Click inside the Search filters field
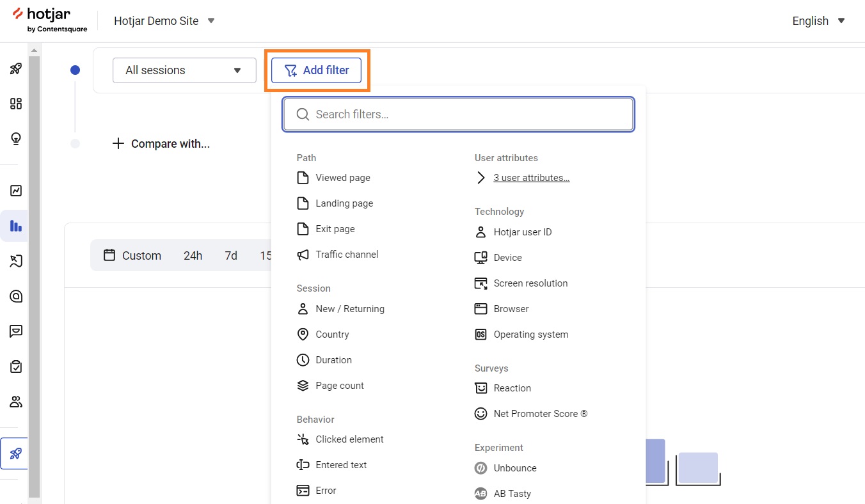This screenshot has height=504, width=865. [x=457, y=114]
